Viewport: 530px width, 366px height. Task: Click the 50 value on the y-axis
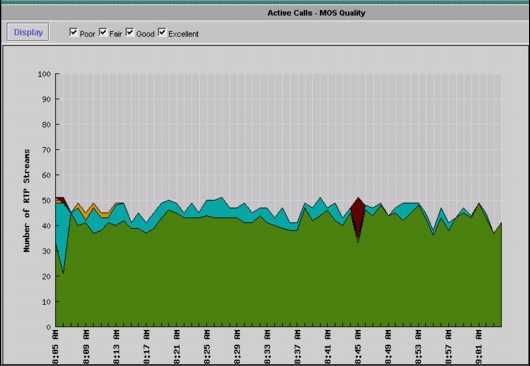[46, 200]
